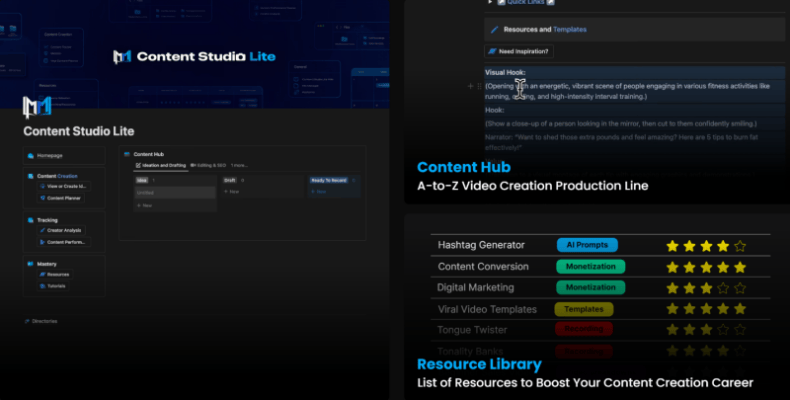Set Hashtag Generator rating to five stars
Viewport: 790px width, 400px height.
(739, 245)
